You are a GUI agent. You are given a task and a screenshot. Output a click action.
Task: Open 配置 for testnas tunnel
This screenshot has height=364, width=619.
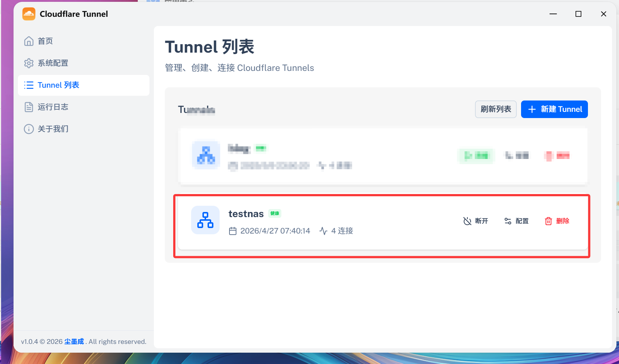coord(516,221)
